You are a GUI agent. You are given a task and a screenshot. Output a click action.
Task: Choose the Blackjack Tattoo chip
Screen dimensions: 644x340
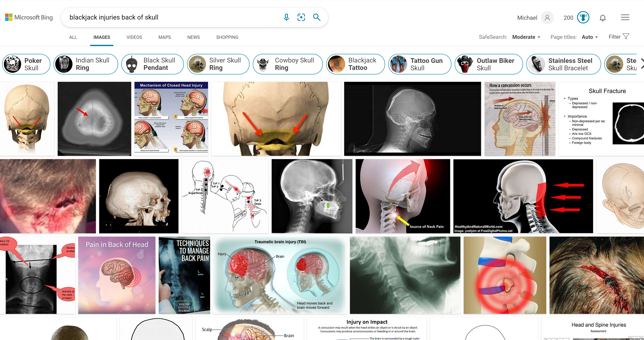[x=355, y=64]
